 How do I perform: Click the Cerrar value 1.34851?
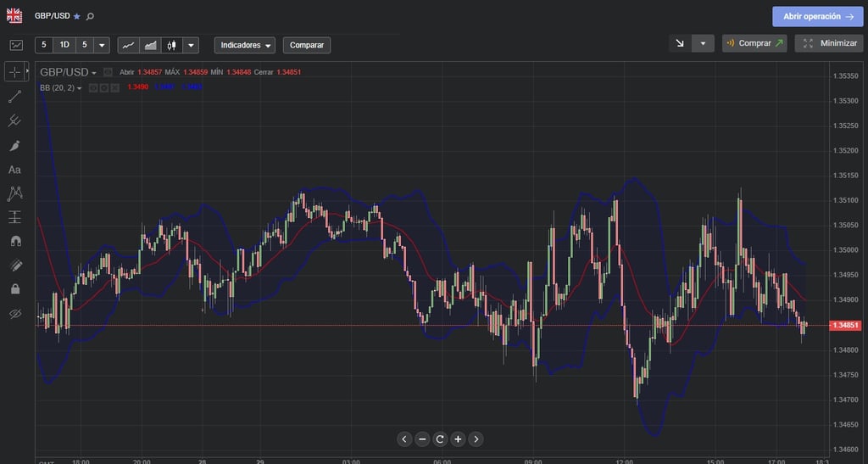pyautogui.click(x=288, y=72)
